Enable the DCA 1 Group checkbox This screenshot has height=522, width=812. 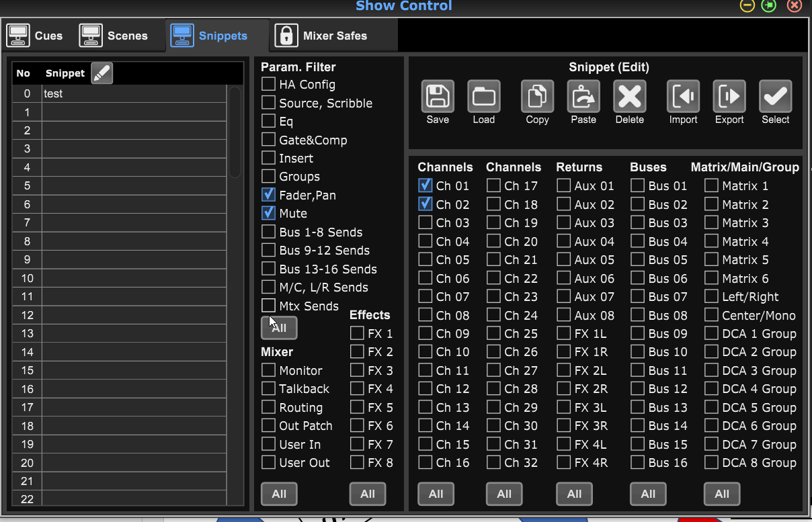click(x=711, y=333)
